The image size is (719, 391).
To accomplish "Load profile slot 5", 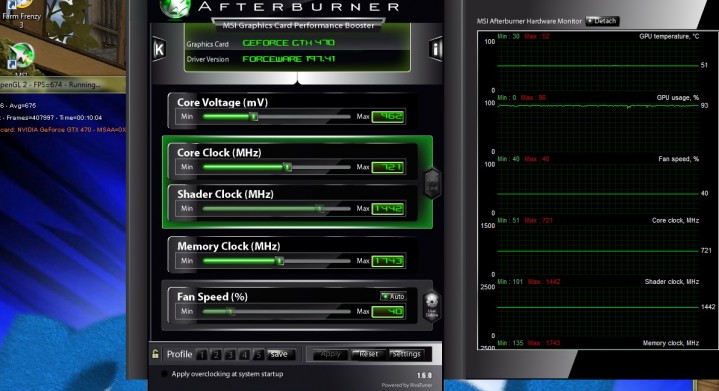I will pyautogui.click(x=259, y=354).
